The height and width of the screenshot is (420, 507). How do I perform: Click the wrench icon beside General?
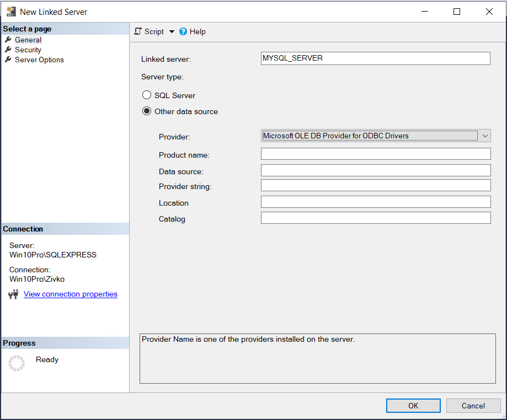[8, 40]
